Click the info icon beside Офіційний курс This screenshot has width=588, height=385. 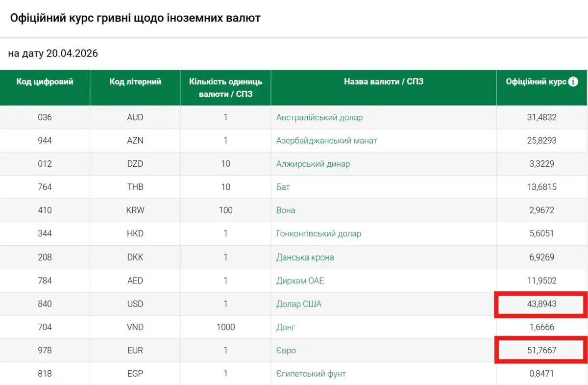(x=573, y=82)
